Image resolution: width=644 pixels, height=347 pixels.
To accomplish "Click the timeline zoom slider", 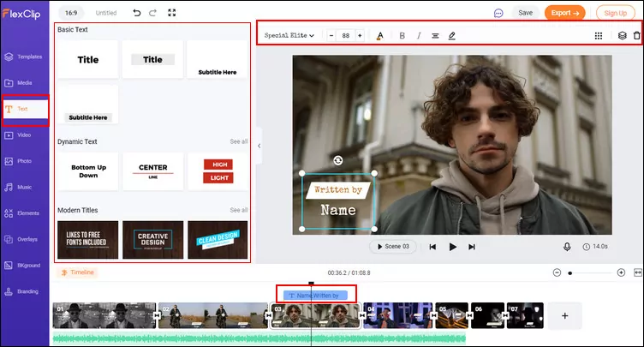I will (x=589, y=273).
